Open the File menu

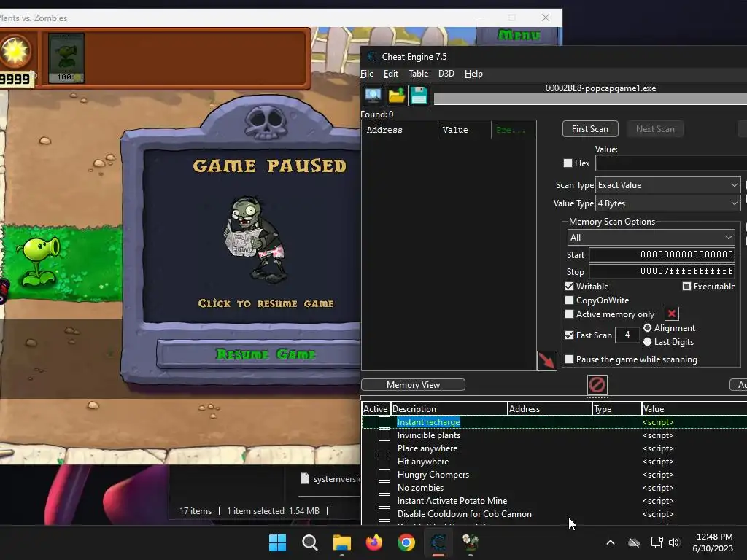pyautogui.click(x=367, y=74)
